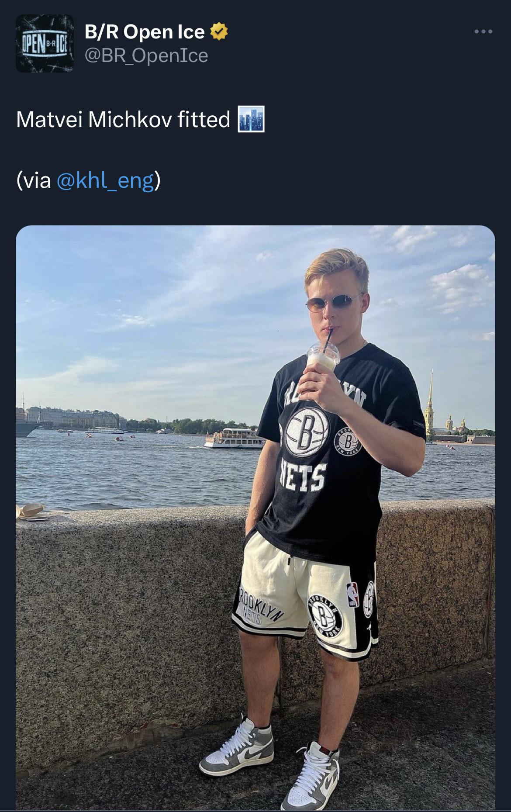Click the cityscape emoji in the tweet
This screenshot has width=511, height=812.
251,119
